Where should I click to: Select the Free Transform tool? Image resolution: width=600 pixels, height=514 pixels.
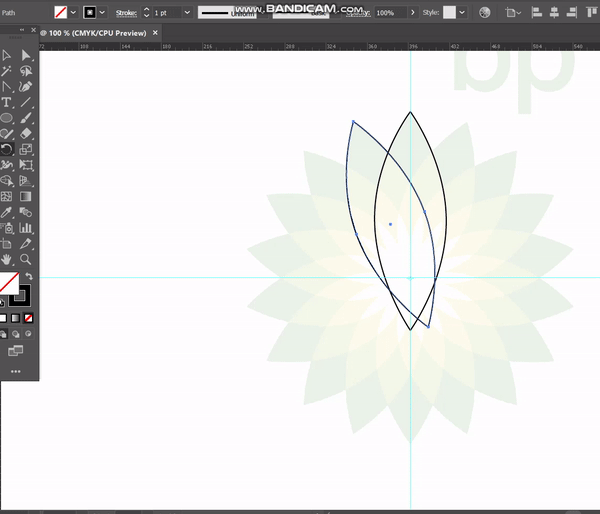tap(26, 165)
